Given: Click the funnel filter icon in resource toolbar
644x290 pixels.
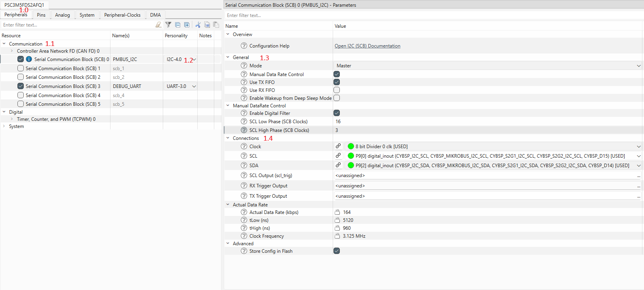Looking at the screenshot, I should click(x=168, y=25).
